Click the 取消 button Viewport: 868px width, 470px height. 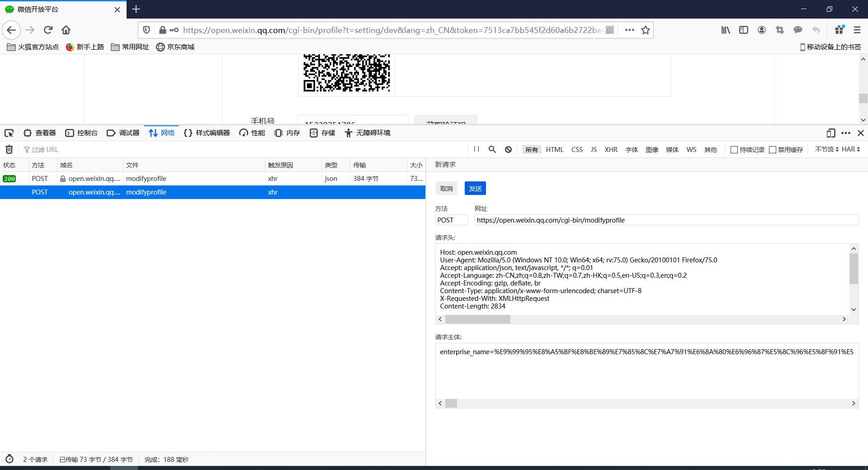click(x=446, y=189)
